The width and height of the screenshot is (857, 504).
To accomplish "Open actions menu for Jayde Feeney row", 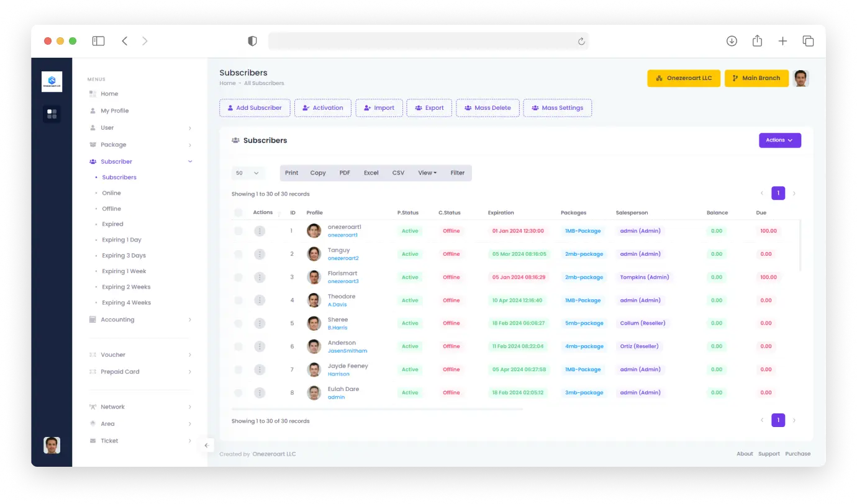I will 260,369.
